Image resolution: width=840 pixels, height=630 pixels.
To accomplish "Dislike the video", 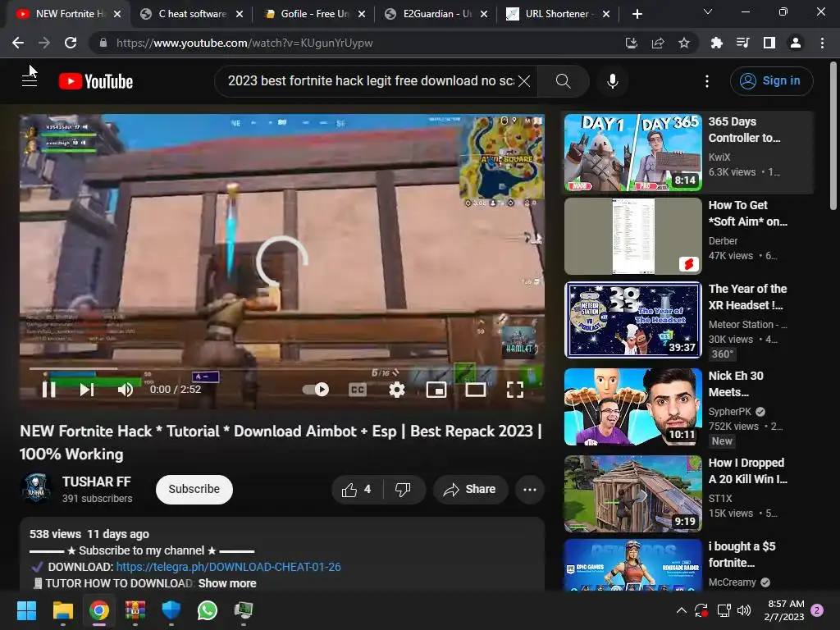I will coord(403,489).
